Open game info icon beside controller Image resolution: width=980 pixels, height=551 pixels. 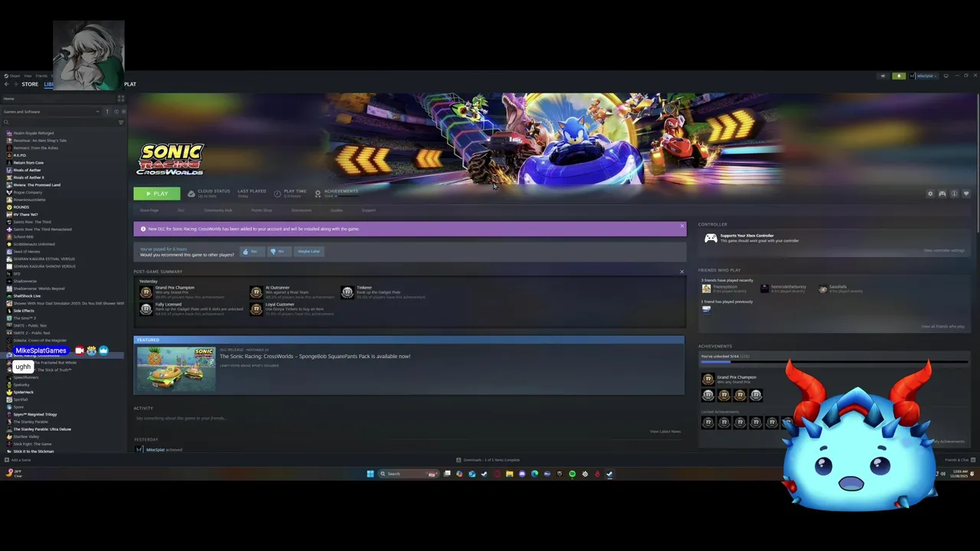click(954, 194)
